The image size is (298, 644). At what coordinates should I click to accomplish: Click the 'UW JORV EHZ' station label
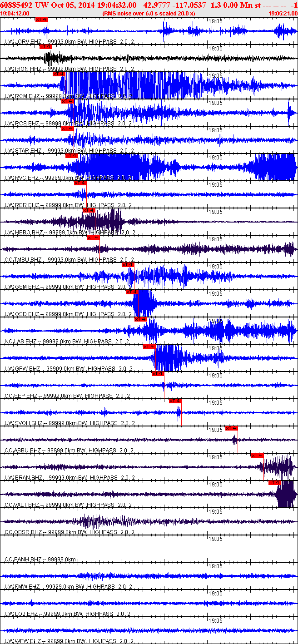point(22,42)
